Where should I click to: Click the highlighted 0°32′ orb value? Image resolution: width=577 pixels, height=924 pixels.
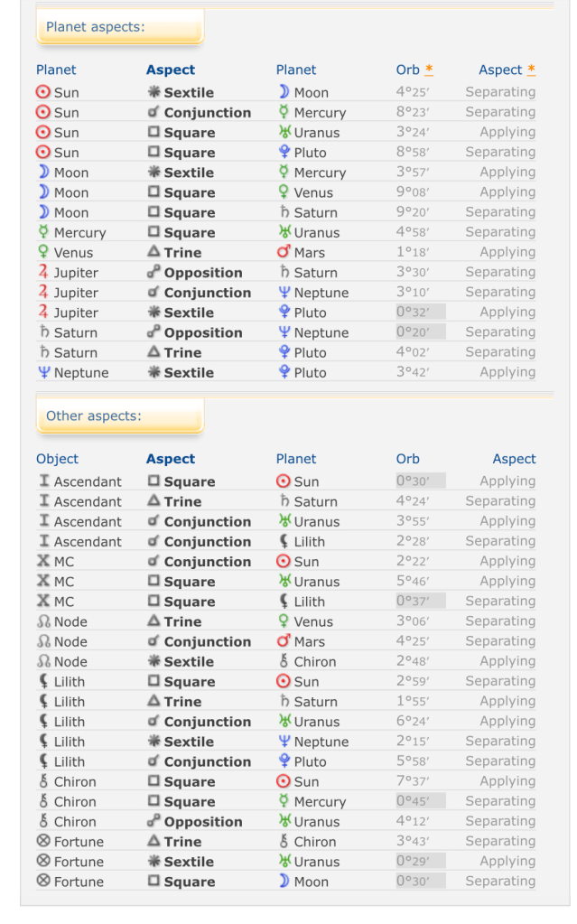[420, 313]
